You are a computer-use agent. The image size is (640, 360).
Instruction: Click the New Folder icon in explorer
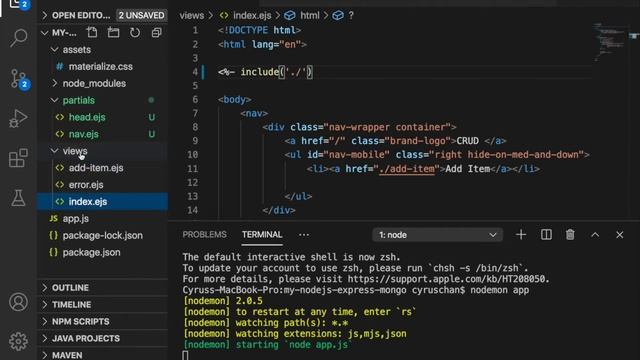[x=113, y=33]
